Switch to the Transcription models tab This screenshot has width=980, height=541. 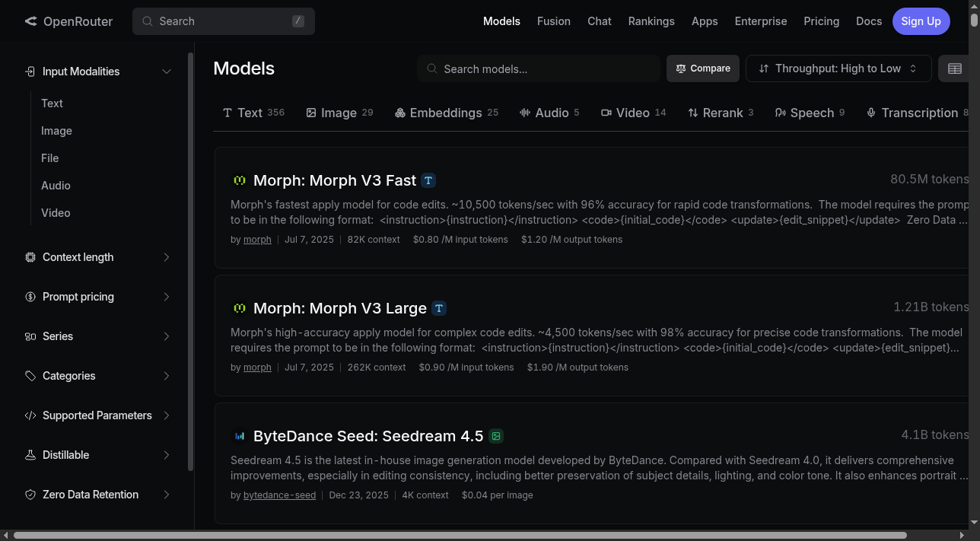point(917,113)
